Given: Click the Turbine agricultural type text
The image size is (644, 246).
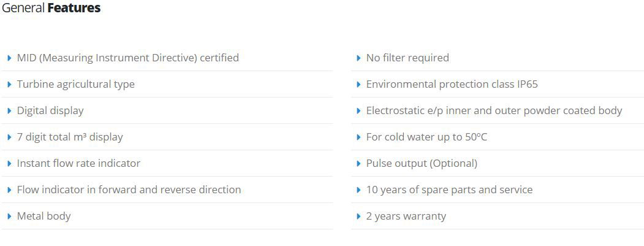Looking at the screenshot, I should point(75,84).
